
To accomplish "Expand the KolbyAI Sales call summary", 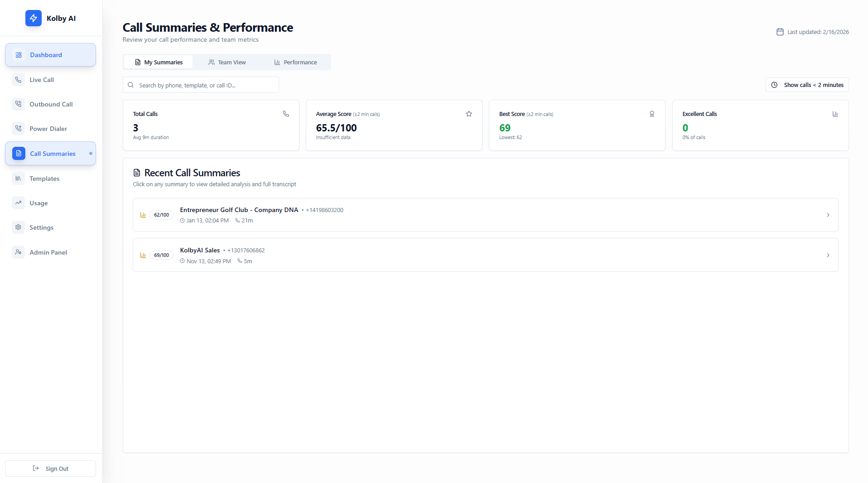I will click(x=485, y=255).
